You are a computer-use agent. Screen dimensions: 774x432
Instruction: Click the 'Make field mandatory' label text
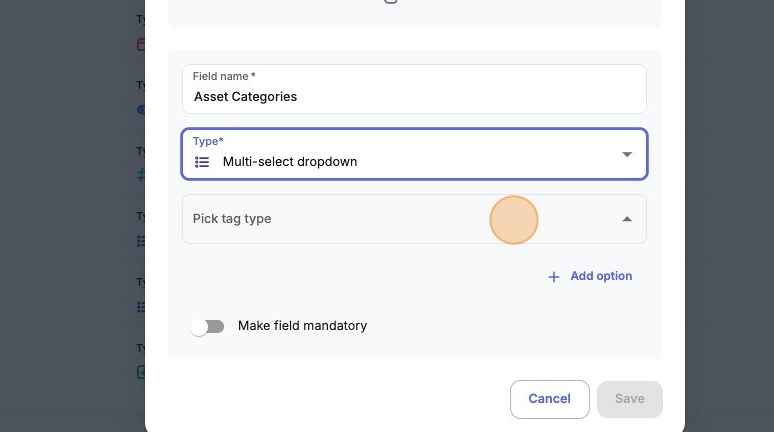302,326
